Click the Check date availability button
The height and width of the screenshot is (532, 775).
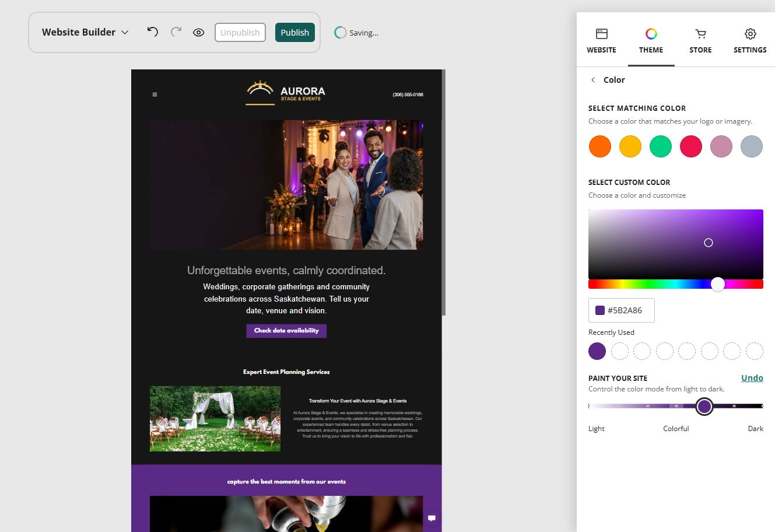(286, 331)
